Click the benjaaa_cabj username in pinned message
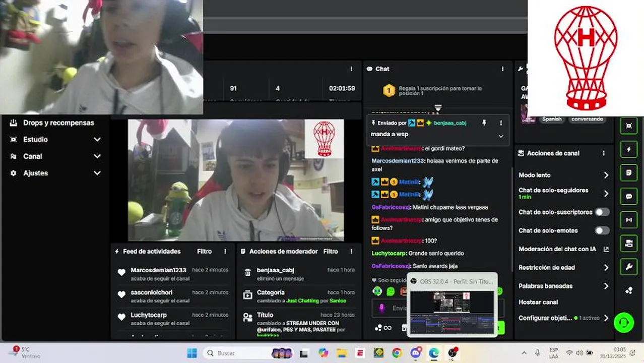This screenshot has height=363, width=644. click(450, 123)
